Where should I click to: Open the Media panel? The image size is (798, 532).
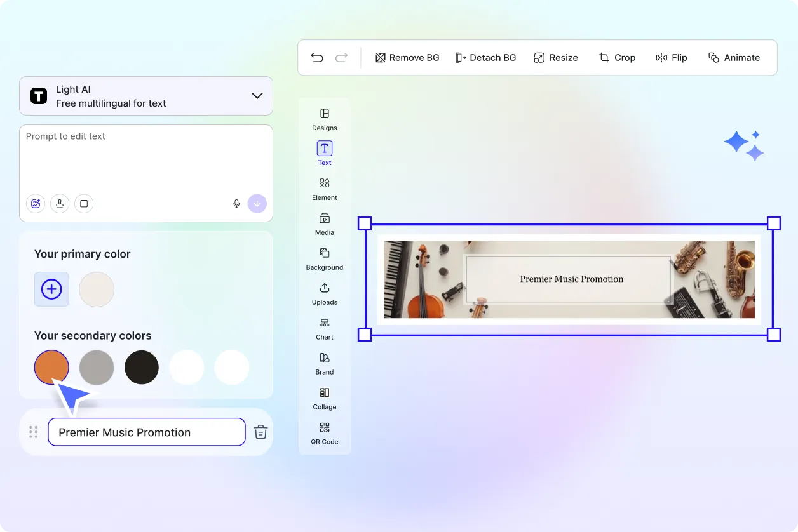[x=325, y=224]
